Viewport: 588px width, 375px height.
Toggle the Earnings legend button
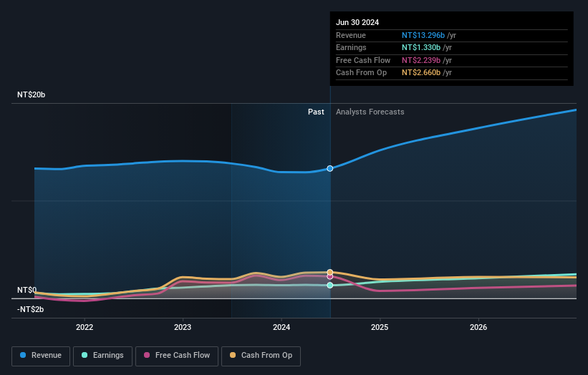click(102, 356)
